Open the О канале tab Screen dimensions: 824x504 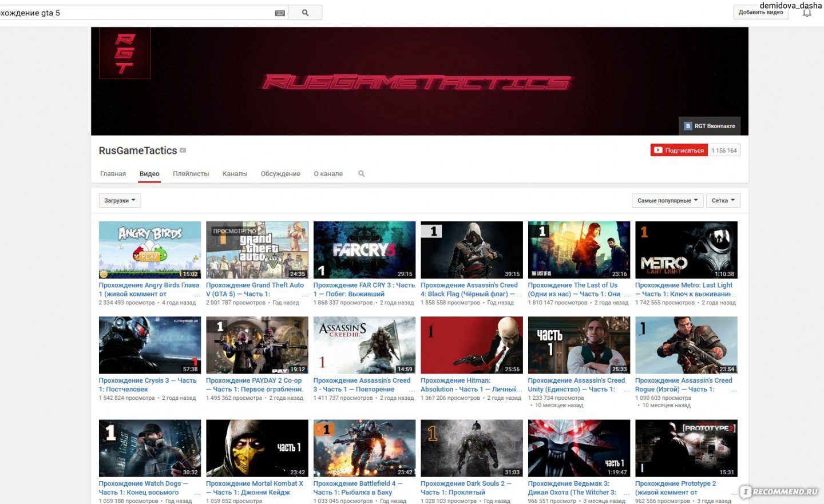coord(328,174)
